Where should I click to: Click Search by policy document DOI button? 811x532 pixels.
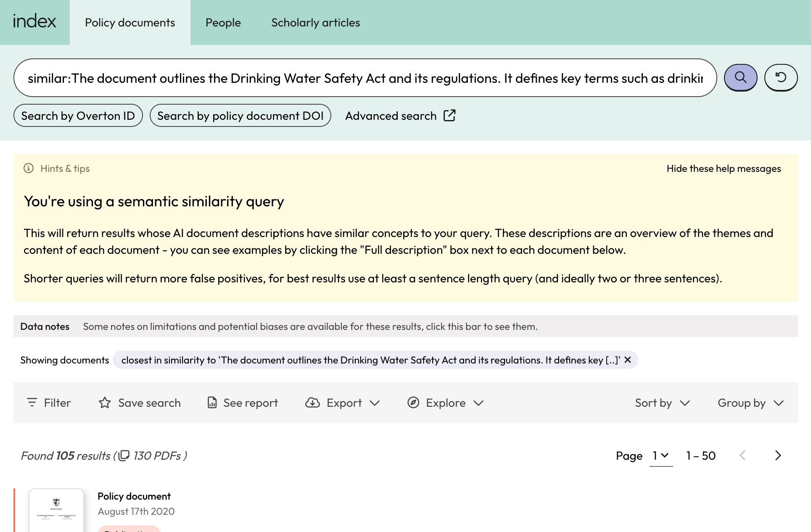point(240,116)
